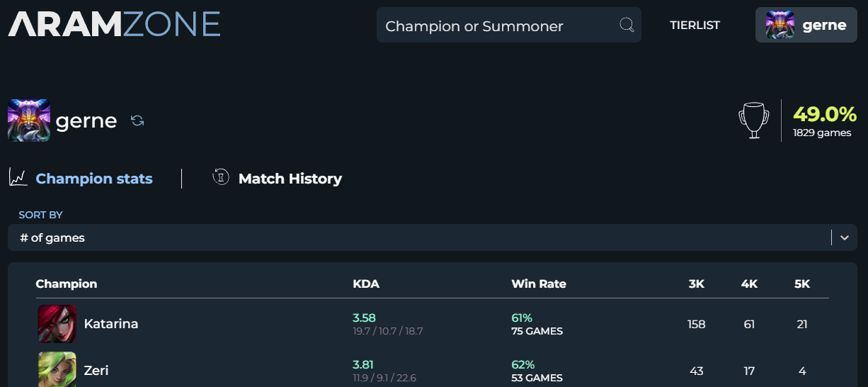
Task: Click the 5K column header
Action: (x=801, y=284)
